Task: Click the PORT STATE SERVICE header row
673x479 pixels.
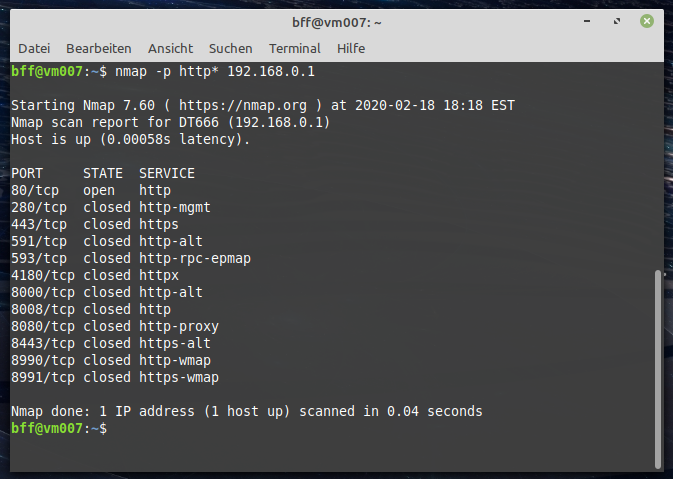Action: (x=103, y=173)
